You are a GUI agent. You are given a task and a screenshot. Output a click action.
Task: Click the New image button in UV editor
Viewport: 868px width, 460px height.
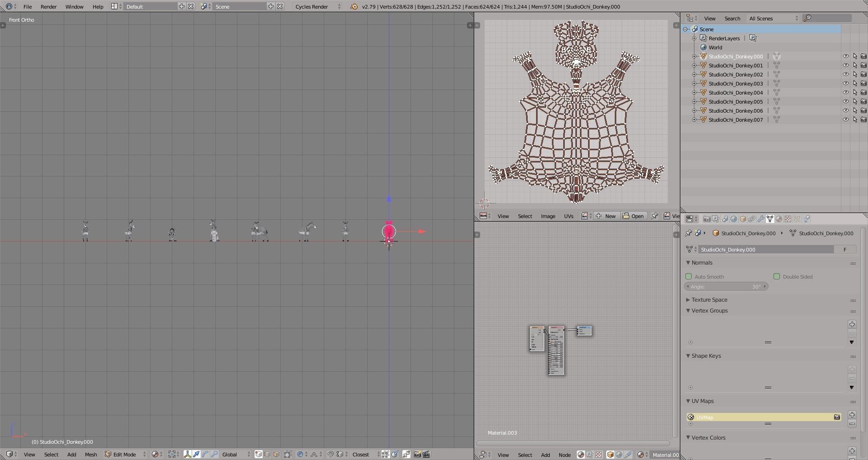(x=606, y=216)
